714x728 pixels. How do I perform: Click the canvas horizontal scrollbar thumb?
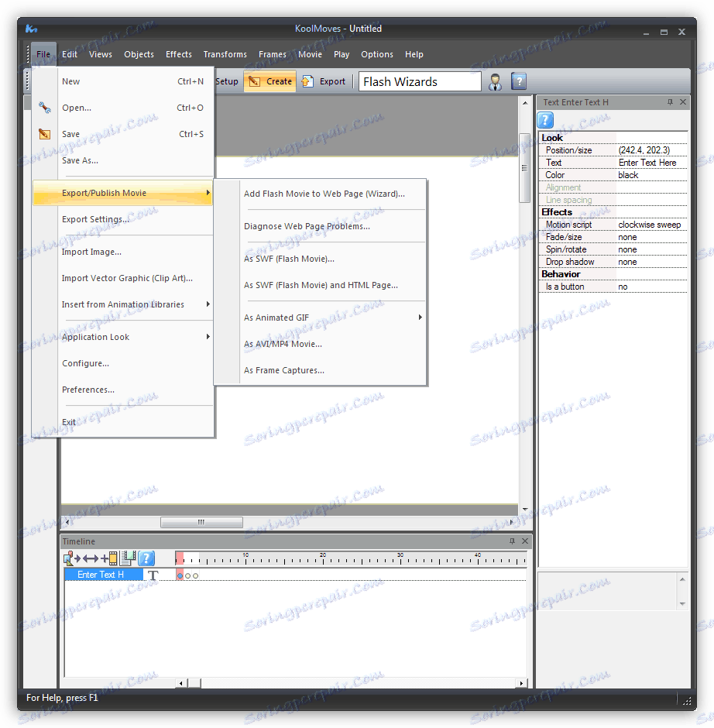point(201,522)
